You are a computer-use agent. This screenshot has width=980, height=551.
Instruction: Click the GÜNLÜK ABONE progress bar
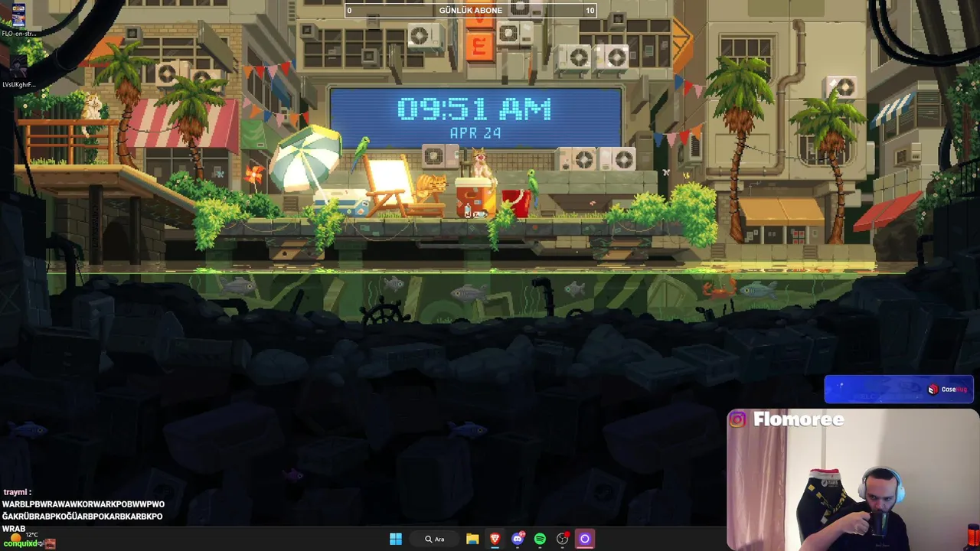pos(471,10)
